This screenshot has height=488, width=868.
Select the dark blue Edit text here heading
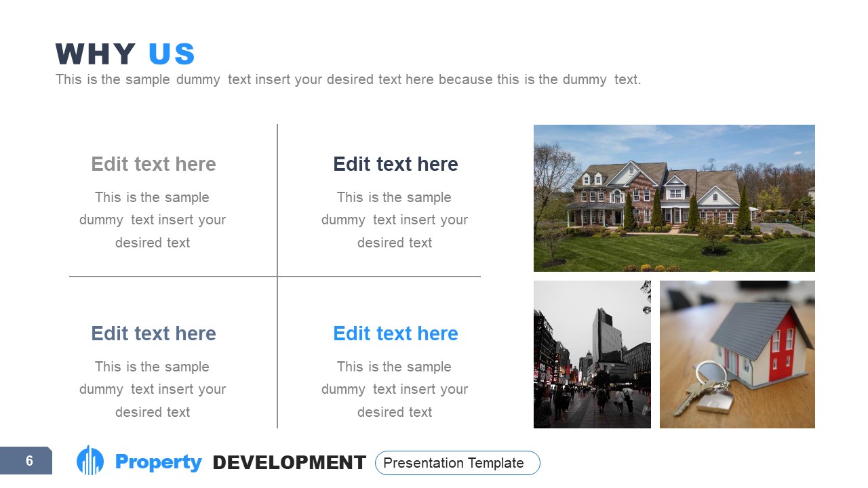(x=395, y=164)
